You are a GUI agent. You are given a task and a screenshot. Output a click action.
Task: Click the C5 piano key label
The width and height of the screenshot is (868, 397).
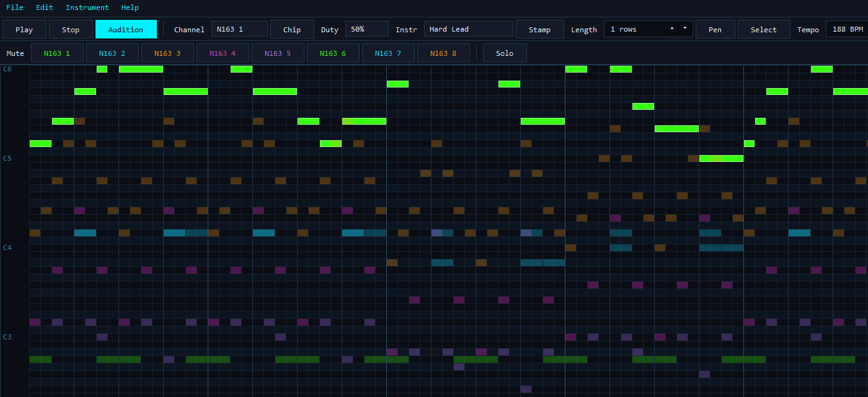[7, 158]
